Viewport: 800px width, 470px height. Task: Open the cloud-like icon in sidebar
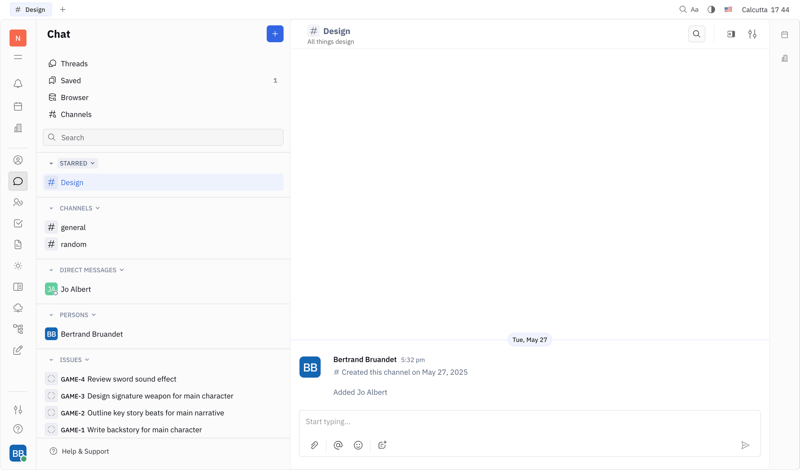point(18,308)
